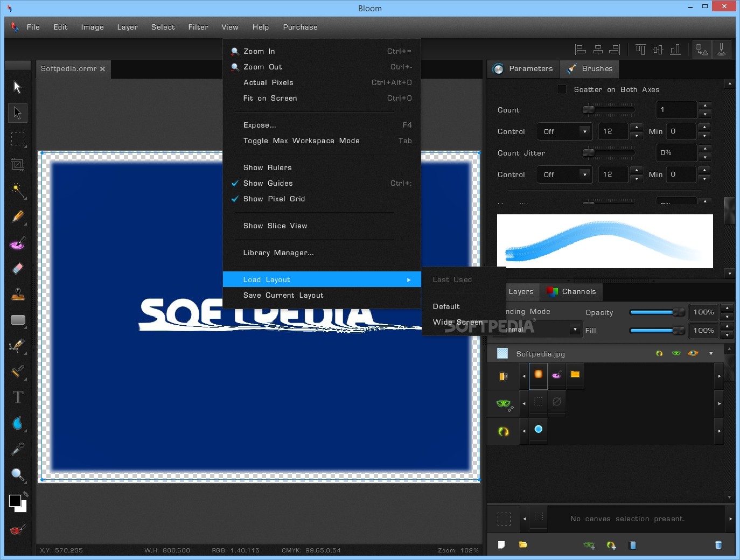Toggle effects ring icon on Softpedia.jpg row
Screen dimensions: 740x560
click(659, 353)
